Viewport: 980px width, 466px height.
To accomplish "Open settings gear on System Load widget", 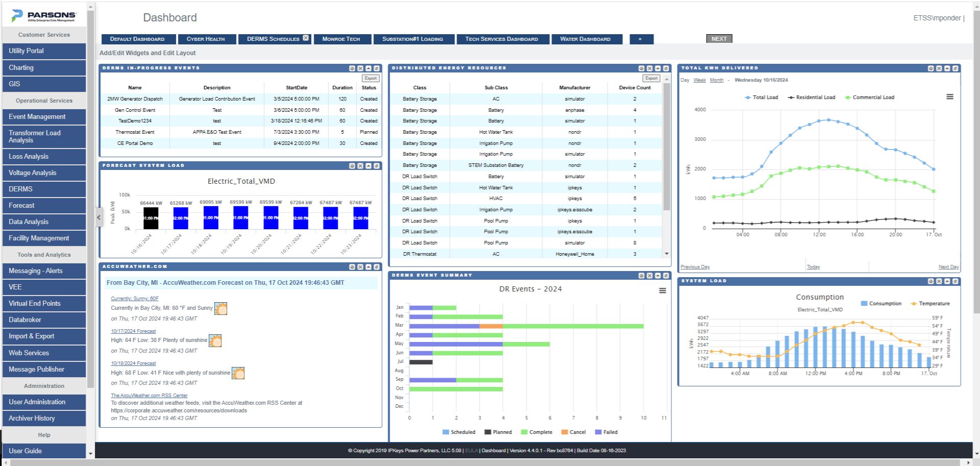I will (931, 281).
